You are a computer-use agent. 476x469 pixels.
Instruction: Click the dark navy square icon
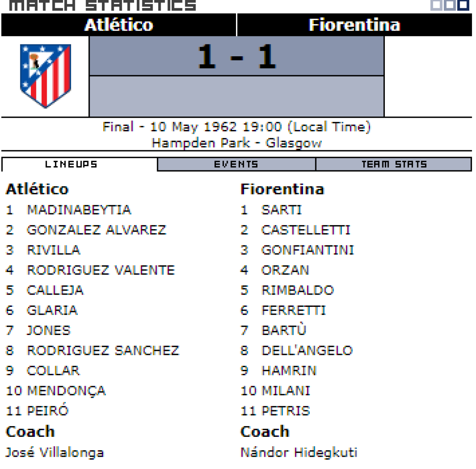(463, 5)
